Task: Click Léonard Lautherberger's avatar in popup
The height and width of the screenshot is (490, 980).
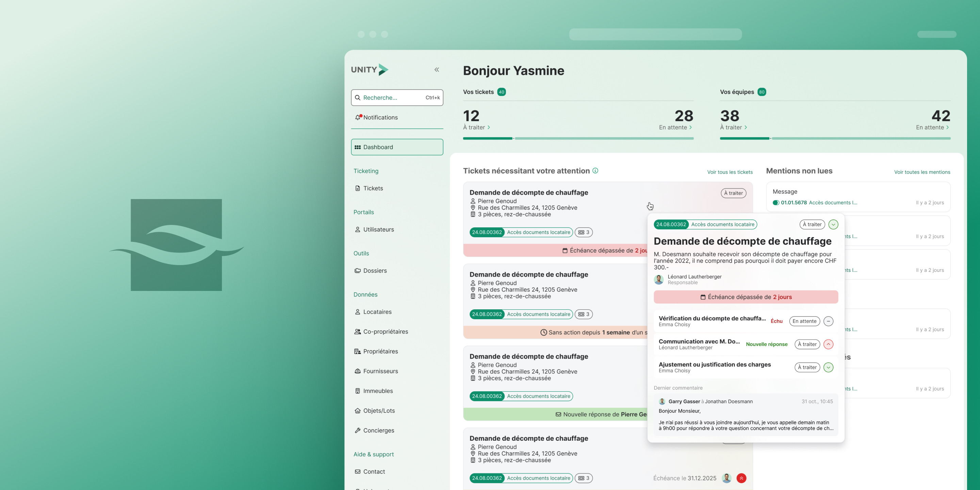Action: point(659,280)
